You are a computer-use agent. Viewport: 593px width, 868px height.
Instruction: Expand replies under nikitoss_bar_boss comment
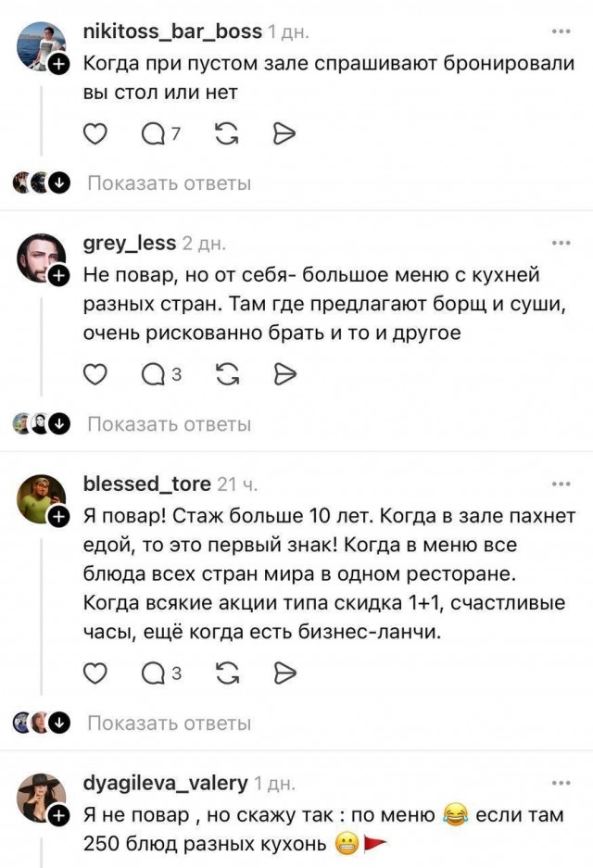pyautogui.click(x=170, y=183)
